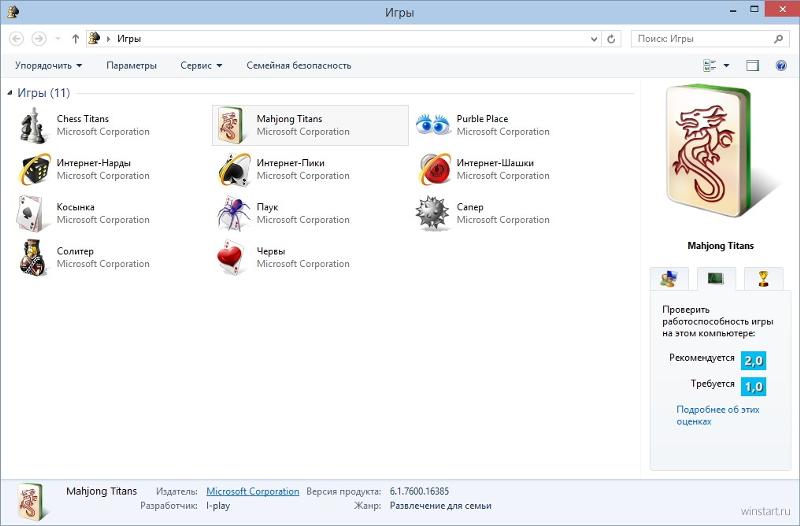Open Семейная безопасность
Image resolution: width=800 pixels, height=526 pixels.
[298, 65]
